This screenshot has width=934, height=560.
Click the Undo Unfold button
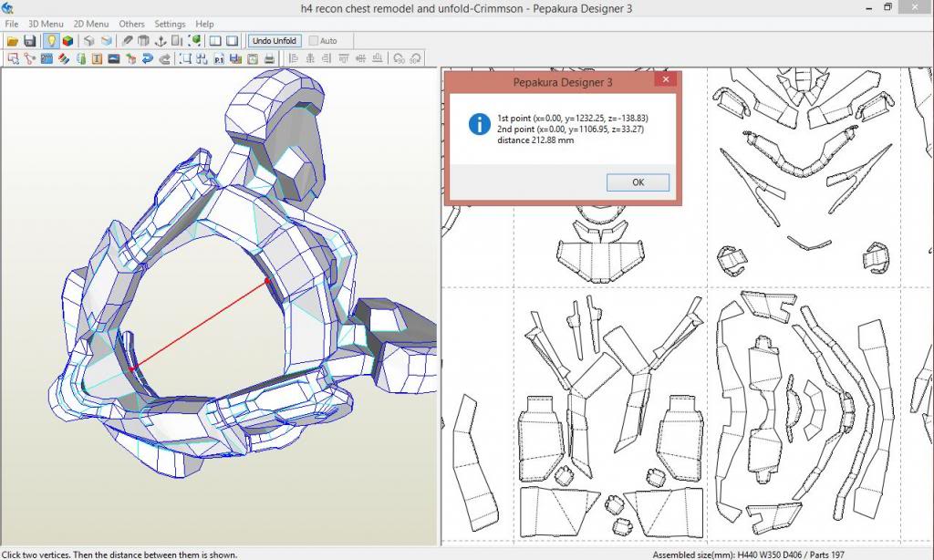coord(274,41)
